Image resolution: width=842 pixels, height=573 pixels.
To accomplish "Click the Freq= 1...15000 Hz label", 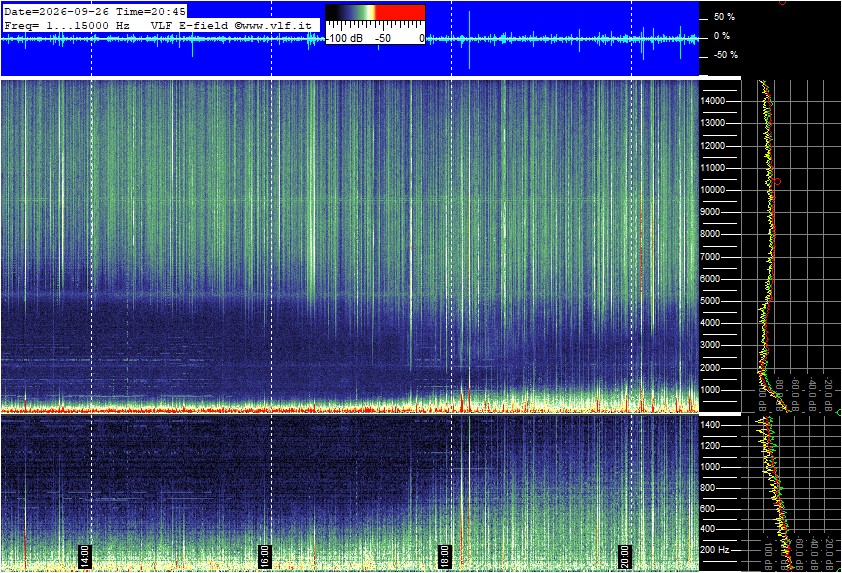I will [x=67, y=26].
